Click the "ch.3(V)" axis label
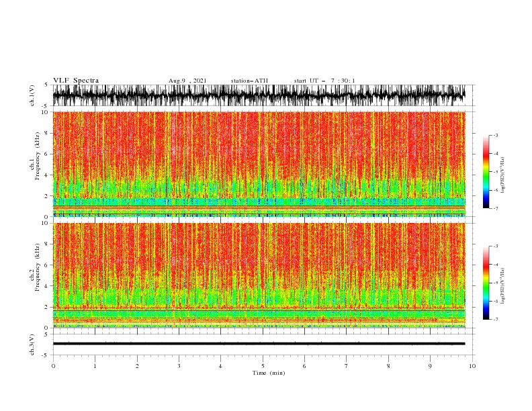532x411 pixels. point(32,345)
